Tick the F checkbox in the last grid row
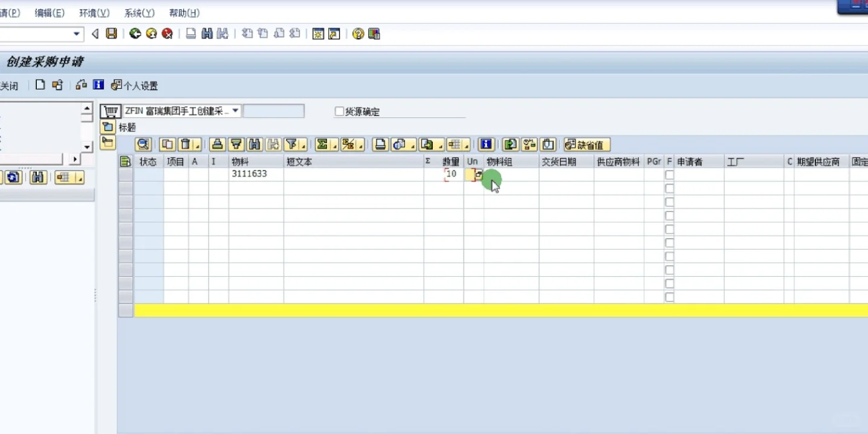The image size is (868, 434). tap(669, 297)
